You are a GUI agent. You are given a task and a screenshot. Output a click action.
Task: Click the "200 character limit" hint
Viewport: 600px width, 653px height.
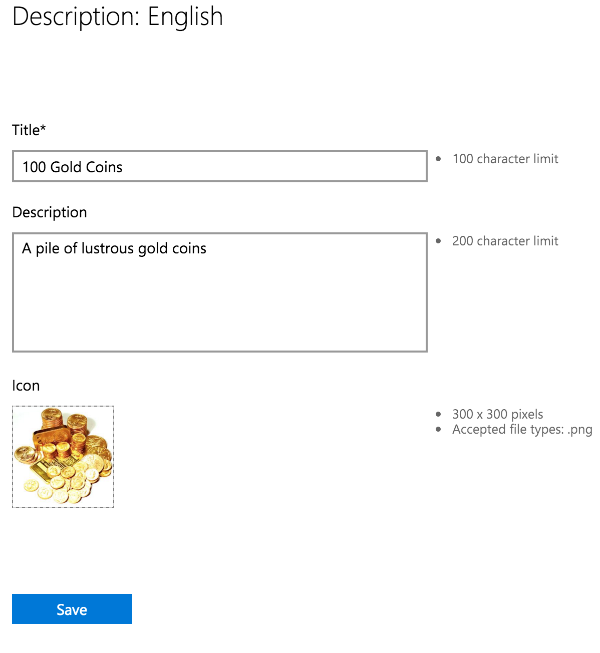click(505, 241)
